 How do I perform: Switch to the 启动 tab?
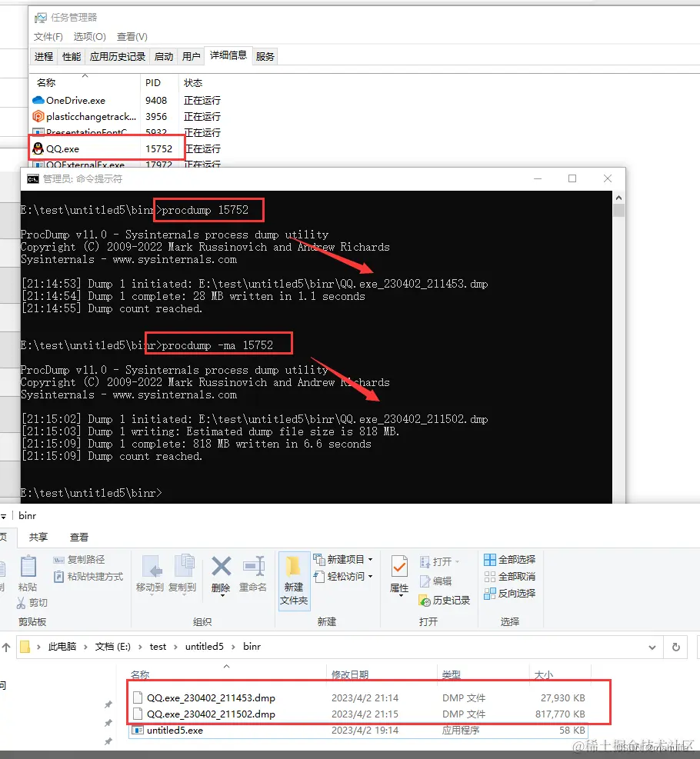pyautogui.click(x=164, y=57)
